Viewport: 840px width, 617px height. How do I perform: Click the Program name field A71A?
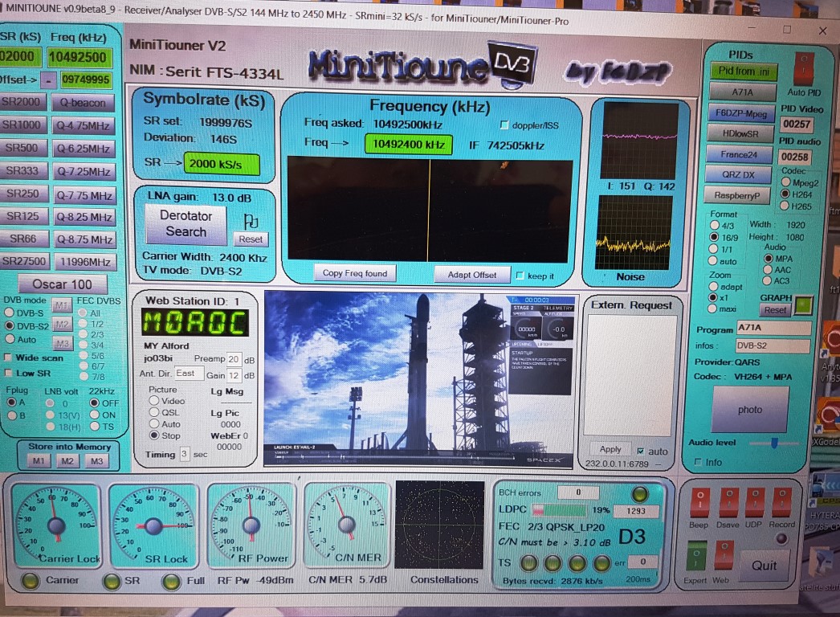773,328
